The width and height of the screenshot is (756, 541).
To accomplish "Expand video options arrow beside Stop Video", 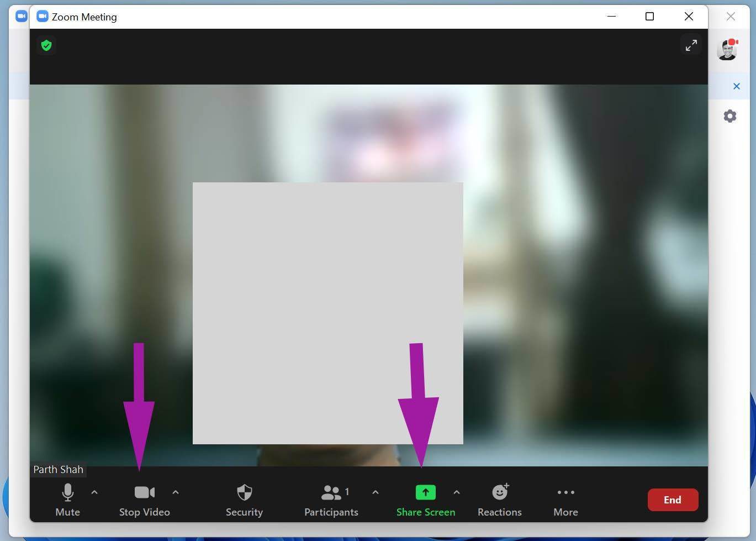I will 176,492.
